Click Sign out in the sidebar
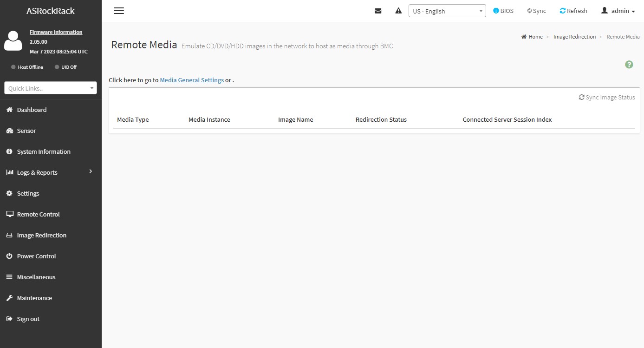The height and width of the screenshot is (348, 644). [28, 319]
